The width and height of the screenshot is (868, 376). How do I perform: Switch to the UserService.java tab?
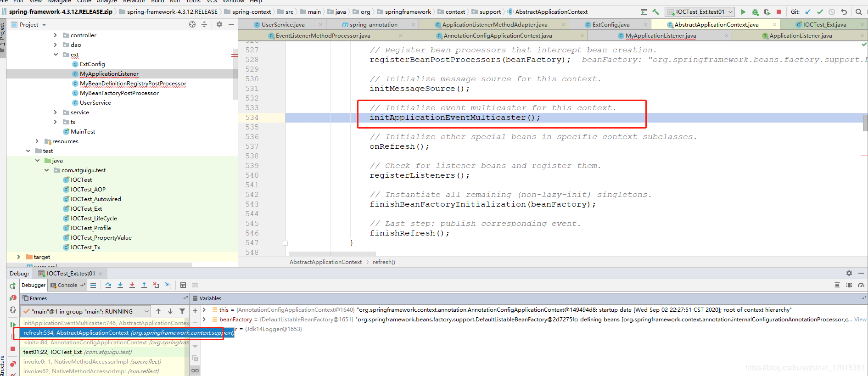tap(283, 25)
